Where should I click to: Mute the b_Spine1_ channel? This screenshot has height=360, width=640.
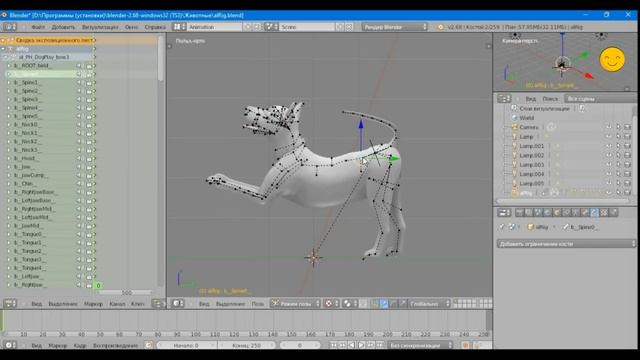[x=79, y=82]
